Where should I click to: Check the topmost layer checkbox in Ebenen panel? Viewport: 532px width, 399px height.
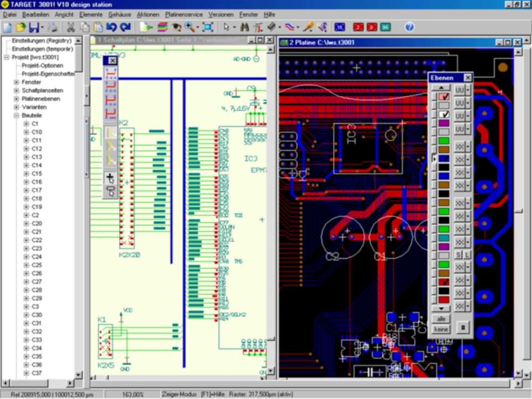[443, 96]
